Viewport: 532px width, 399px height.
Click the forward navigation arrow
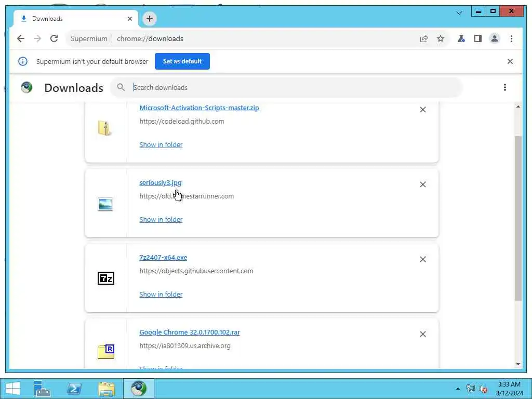(37, 38)
